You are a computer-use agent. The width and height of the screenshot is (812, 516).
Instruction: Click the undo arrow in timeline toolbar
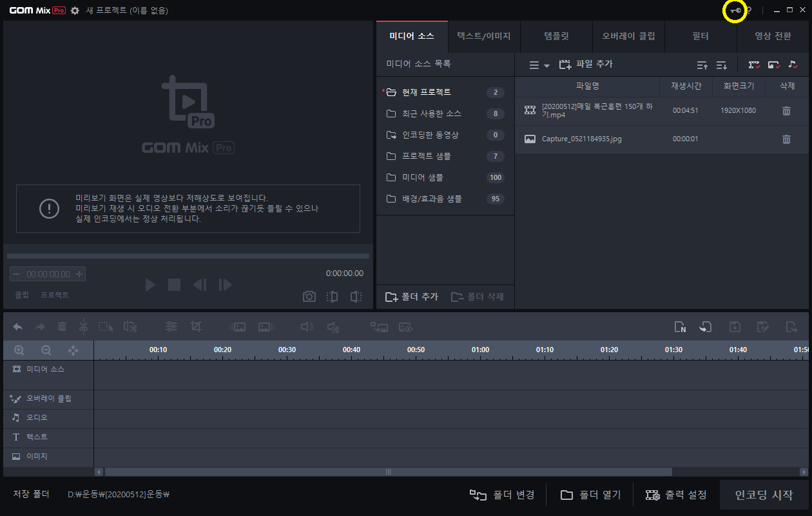click(17, 327)
